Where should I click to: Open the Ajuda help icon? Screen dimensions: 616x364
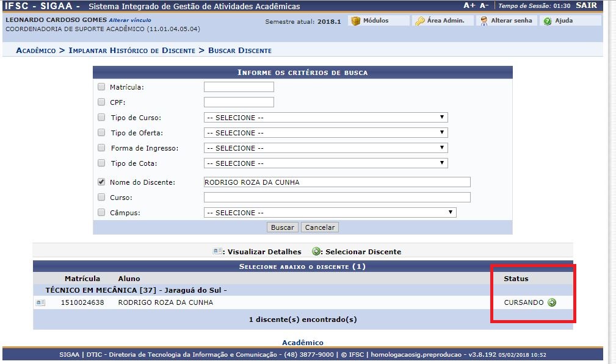[548, 21]
